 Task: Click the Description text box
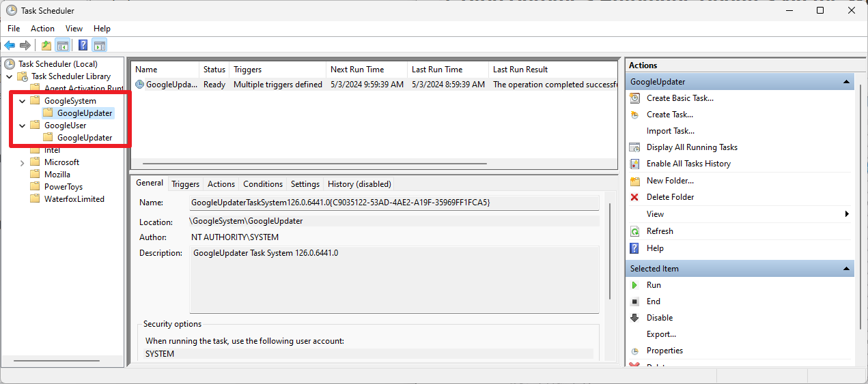point(394,280)
